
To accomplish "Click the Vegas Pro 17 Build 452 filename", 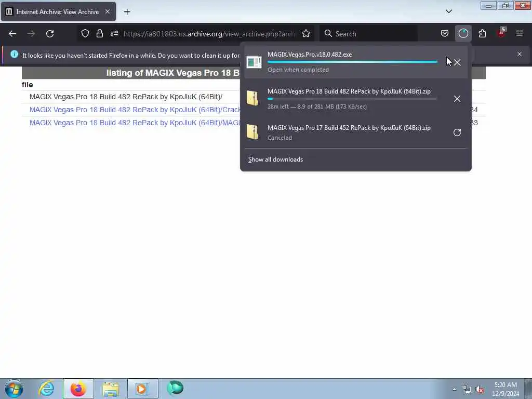I will point(349,128).
